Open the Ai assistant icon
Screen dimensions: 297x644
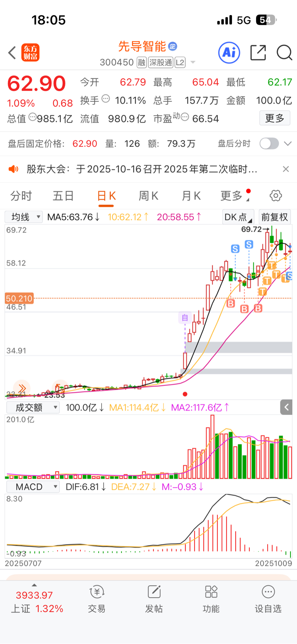(229, 52)
